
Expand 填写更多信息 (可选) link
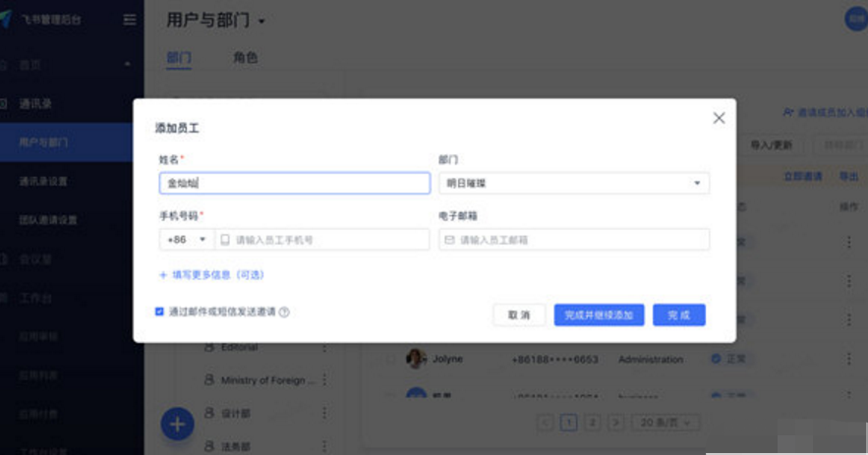(211, 275)
